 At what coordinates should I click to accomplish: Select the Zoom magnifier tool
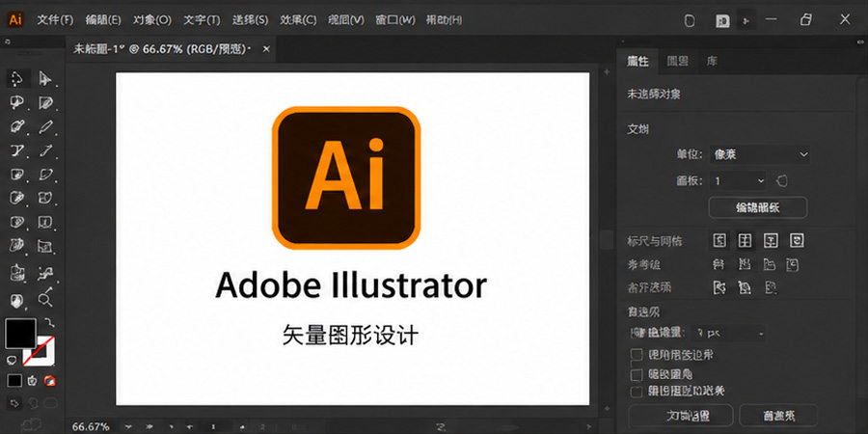pyautogui.click(x=44, y=300)
